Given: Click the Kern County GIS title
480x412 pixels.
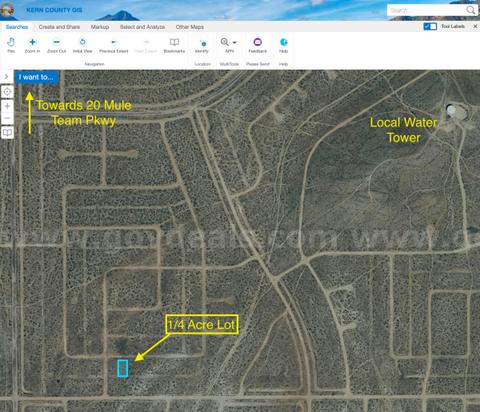Looking at the screenshot, I should (x=54, y=10).
